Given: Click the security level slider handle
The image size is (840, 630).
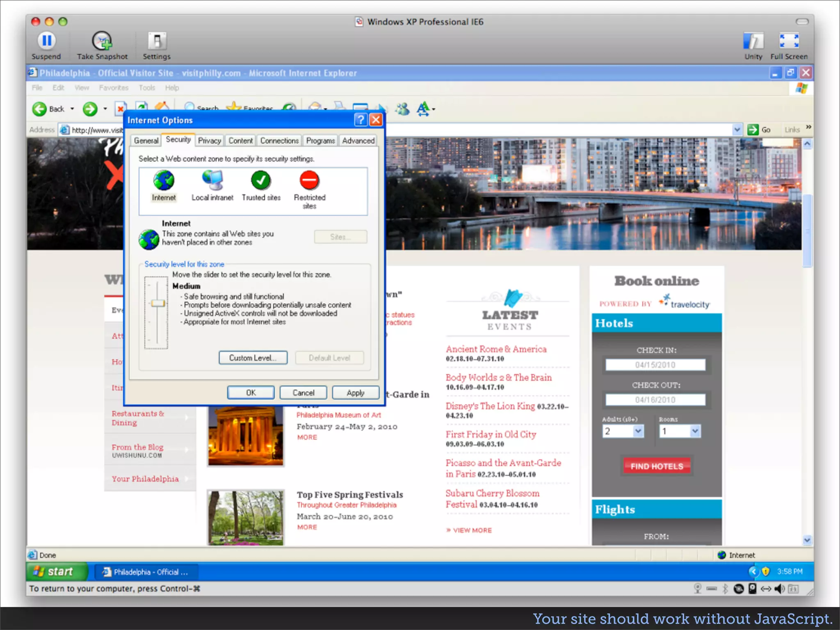Looking at the screenshot, I should (157, 304).
